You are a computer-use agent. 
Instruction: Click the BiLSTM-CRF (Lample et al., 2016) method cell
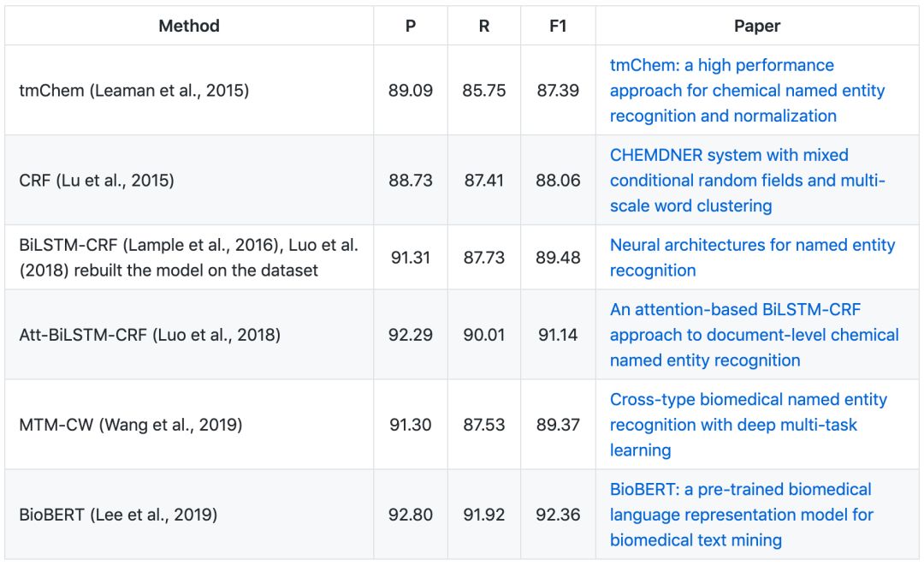[x=188, y=257]
